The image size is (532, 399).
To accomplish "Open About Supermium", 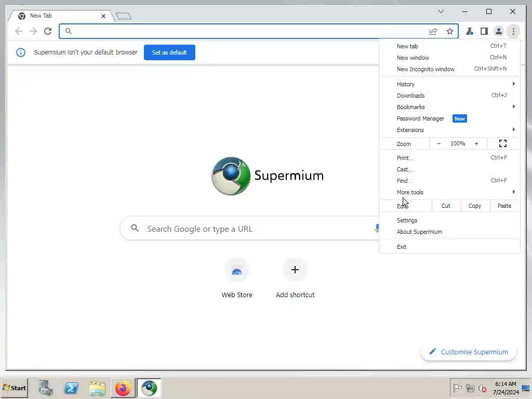I will tap(450, 232).
